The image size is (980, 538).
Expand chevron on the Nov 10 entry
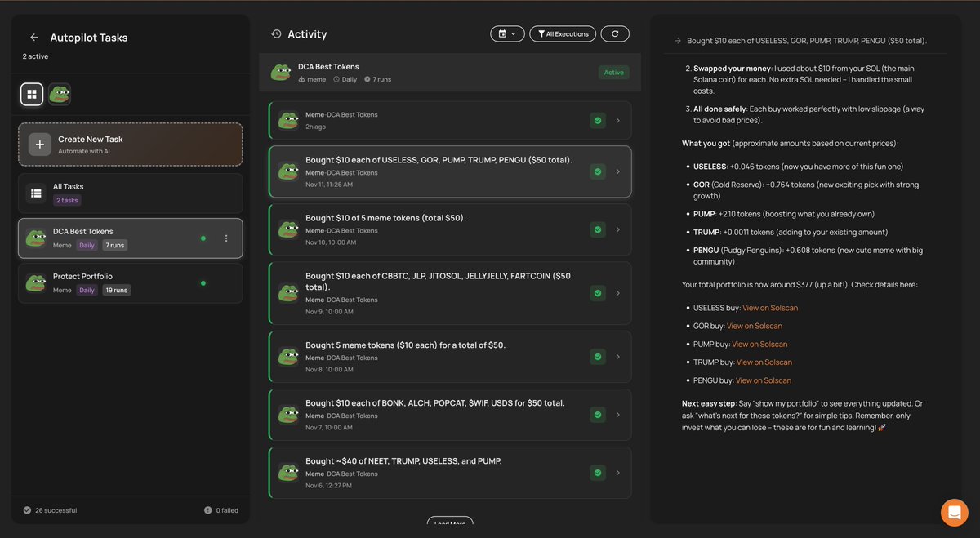point(618,229)
